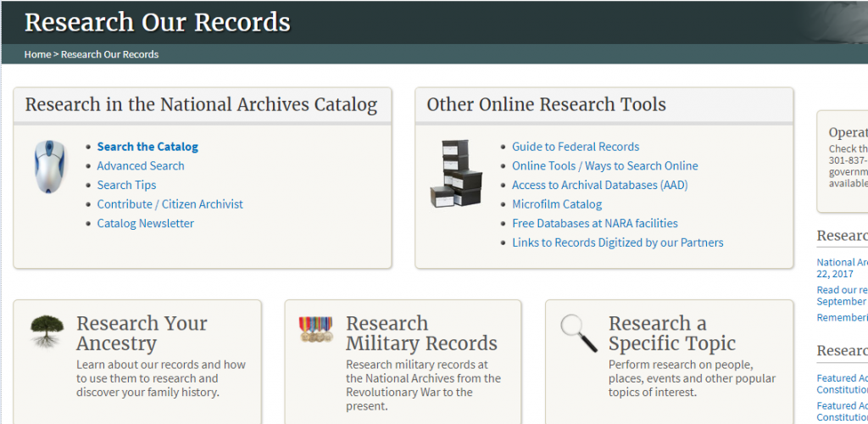Select Online Tools / Ways to Search Online
The height and width of the screenshot is (424, 868).
(604, 166)
